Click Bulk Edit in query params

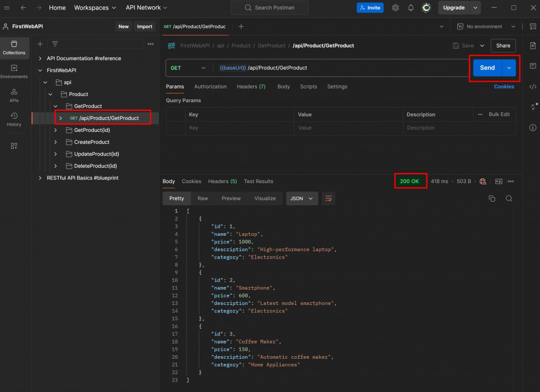(499, 114)
